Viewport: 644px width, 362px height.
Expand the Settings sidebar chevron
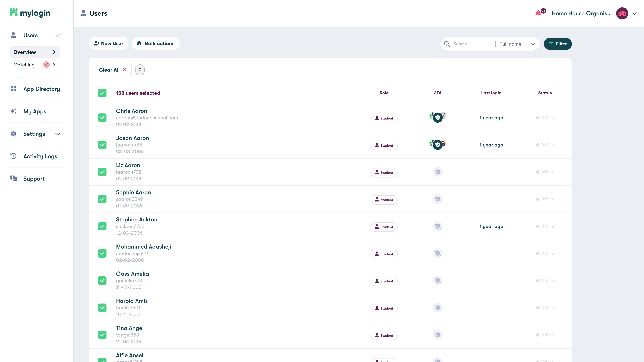click(x=58, y=134)
